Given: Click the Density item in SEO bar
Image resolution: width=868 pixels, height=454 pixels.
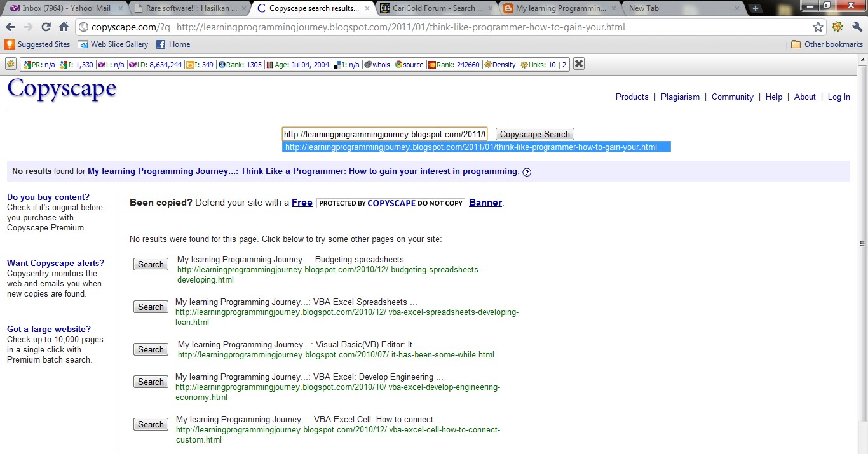Looking at the screenshot, I should [500, 65].
